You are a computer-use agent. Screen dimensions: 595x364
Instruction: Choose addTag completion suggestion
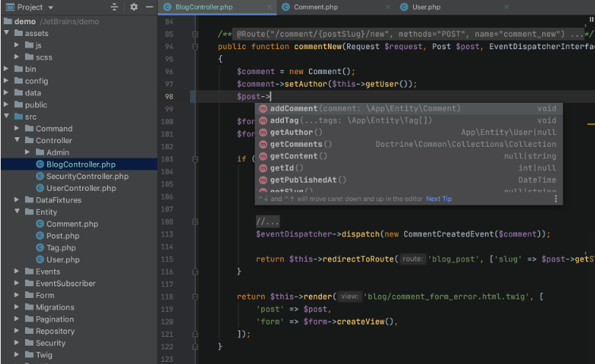coord(409,120)
